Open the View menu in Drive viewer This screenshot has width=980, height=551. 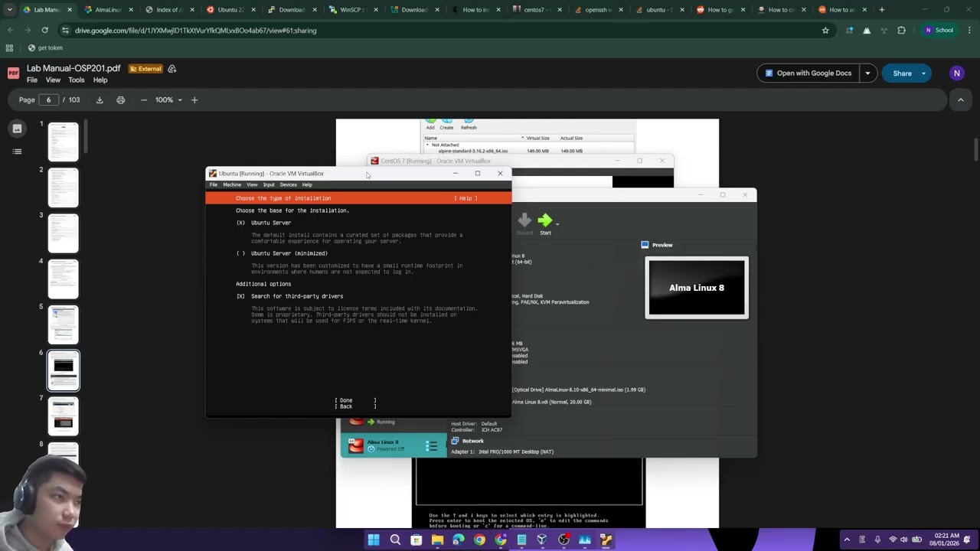pos(53,80)
